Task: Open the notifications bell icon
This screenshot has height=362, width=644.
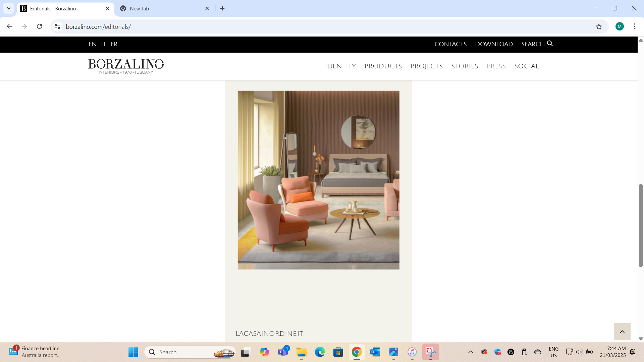Action: click(x=633, y=352)
